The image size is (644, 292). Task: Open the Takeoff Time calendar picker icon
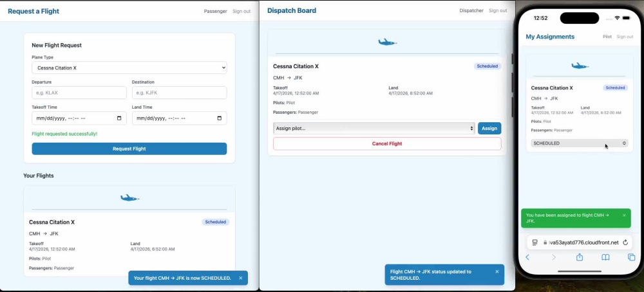tap(119, 118)
